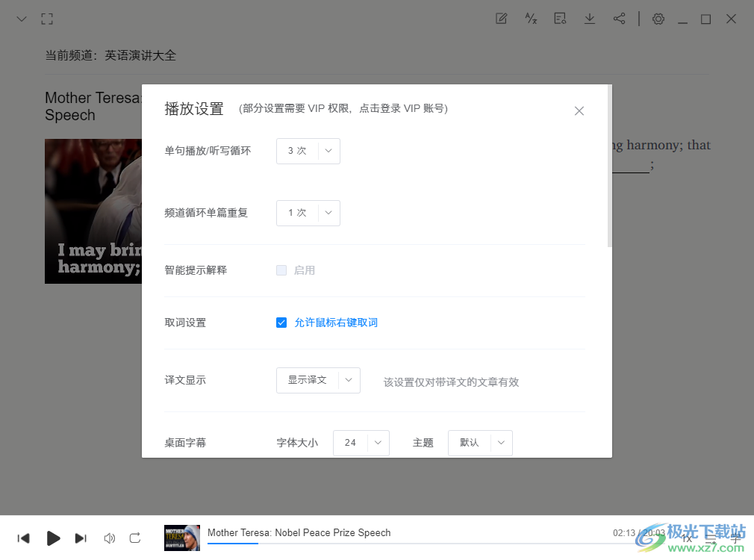Uncheck 允许鼠标右键取词
The width and height of the screenshot is (754, 560).
tap(281, 323)
